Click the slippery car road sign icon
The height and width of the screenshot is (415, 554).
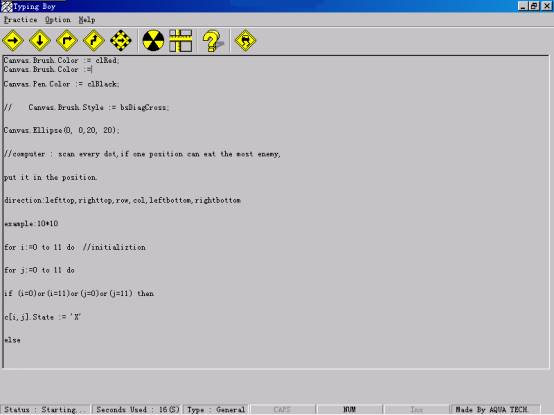click(245, 41)
